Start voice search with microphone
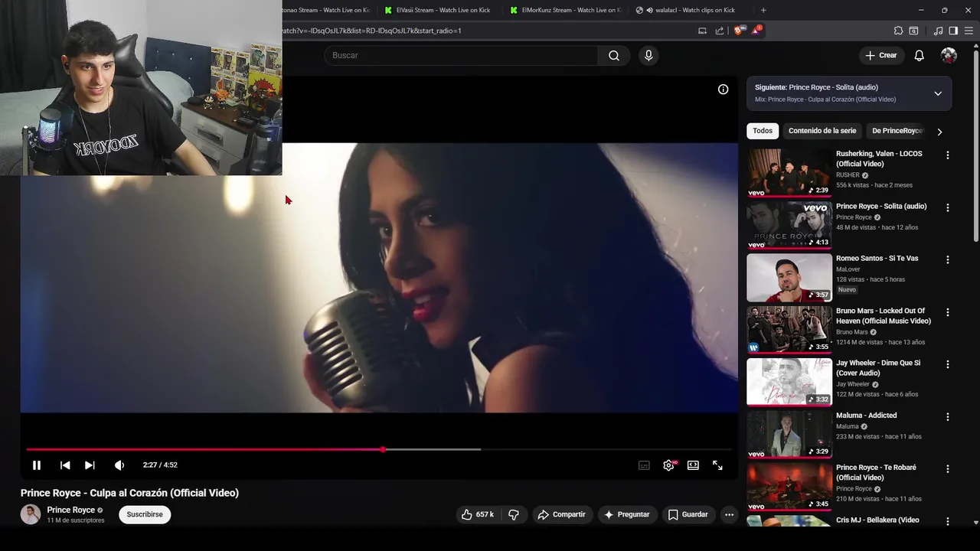Image resolution: width=980 pixels, height=551 pixels. [648, 55]
